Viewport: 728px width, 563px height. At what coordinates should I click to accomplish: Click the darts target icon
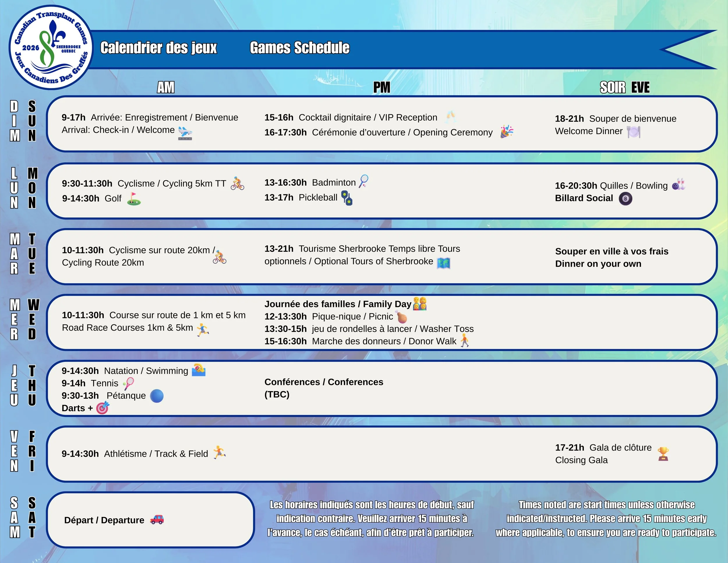[103, 408]
